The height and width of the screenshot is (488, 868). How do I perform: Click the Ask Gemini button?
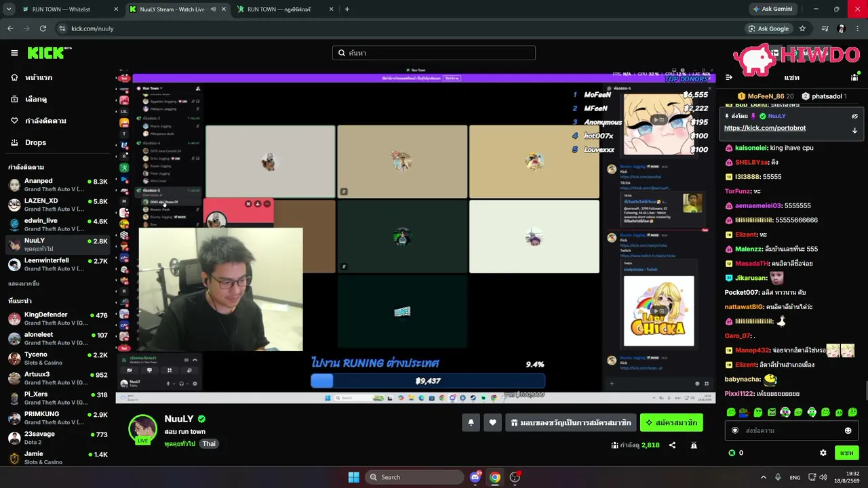point(772,9)
